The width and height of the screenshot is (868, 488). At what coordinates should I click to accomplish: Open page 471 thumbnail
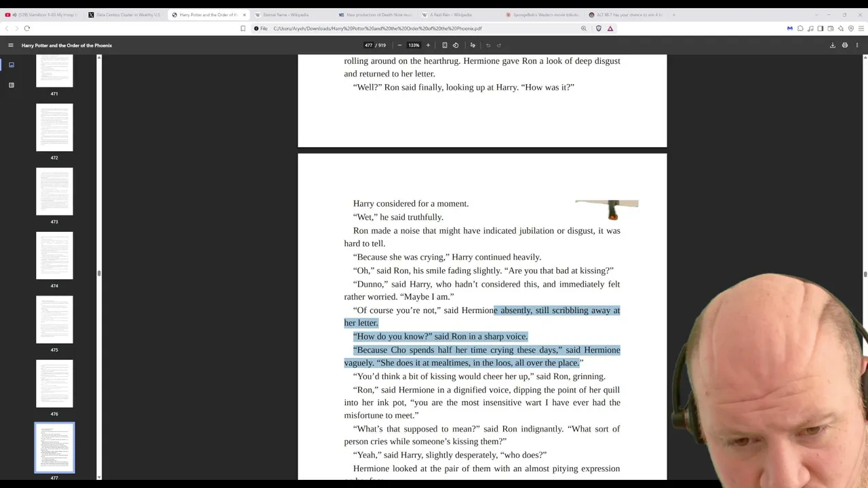tap(54, 70)
